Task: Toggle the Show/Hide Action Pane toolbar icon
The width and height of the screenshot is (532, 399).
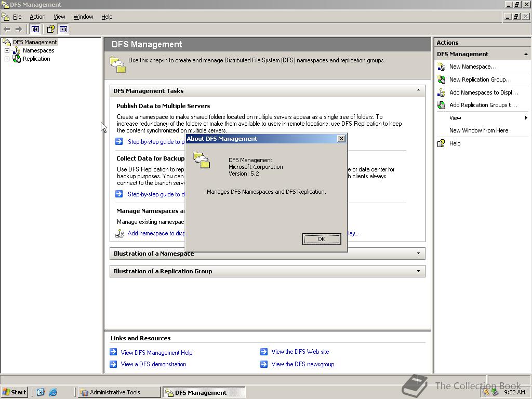Action: (63, 29)
